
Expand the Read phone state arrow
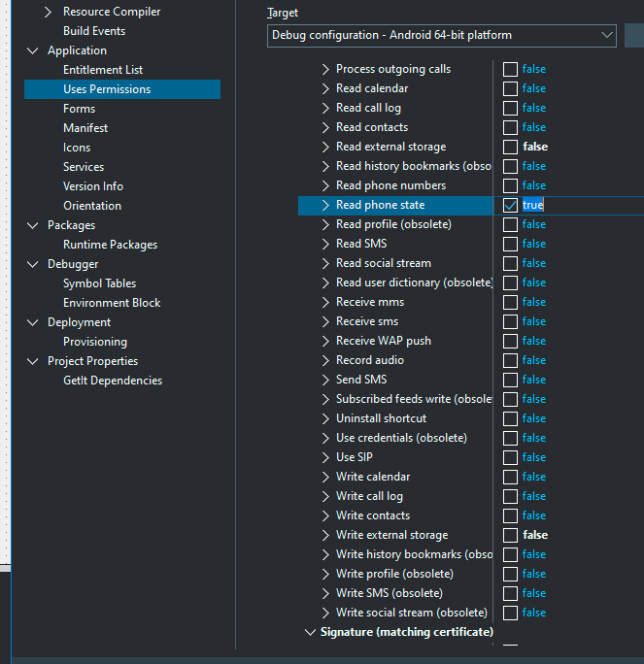point(325,205)
